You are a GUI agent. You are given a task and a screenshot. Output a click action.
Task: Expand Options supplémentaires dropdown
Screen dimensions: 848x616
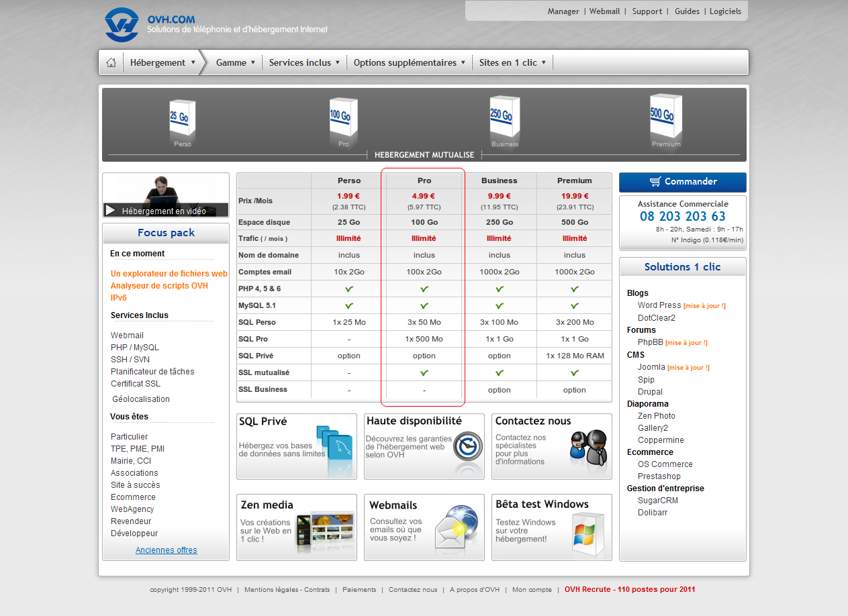coord(410,62)
